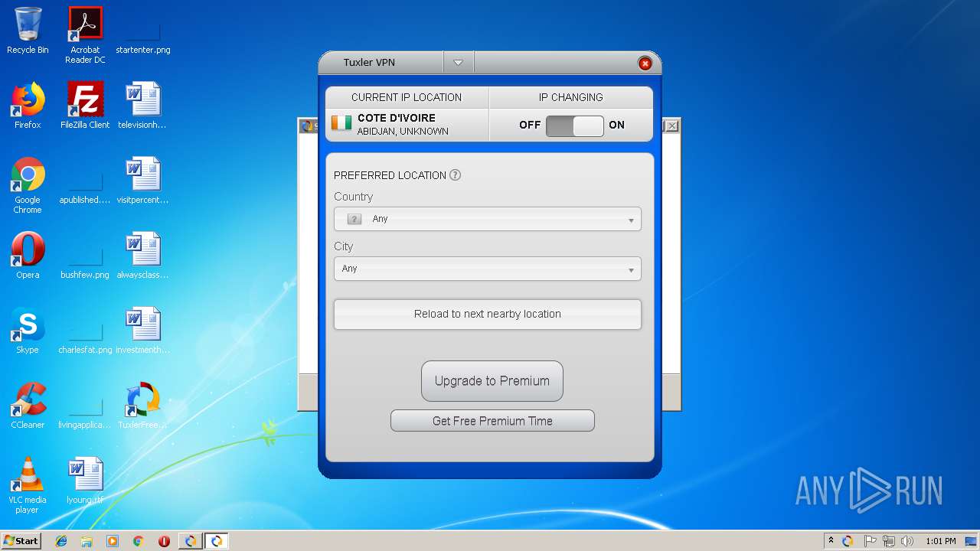The width and height of the screenshot is (980, 551).
Task: Open the Windows Start menu
Action: pyautogui.click(x=21, y=541)
